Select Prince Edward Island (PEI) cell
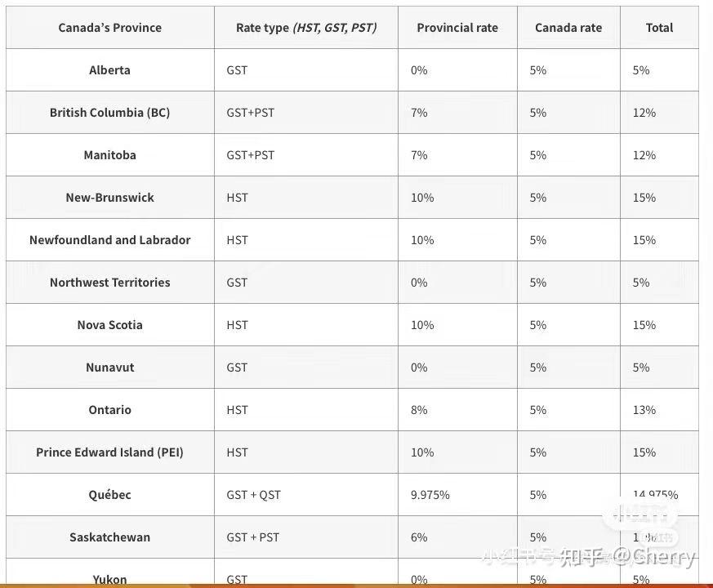713x588 pixels. coord(109,452)
